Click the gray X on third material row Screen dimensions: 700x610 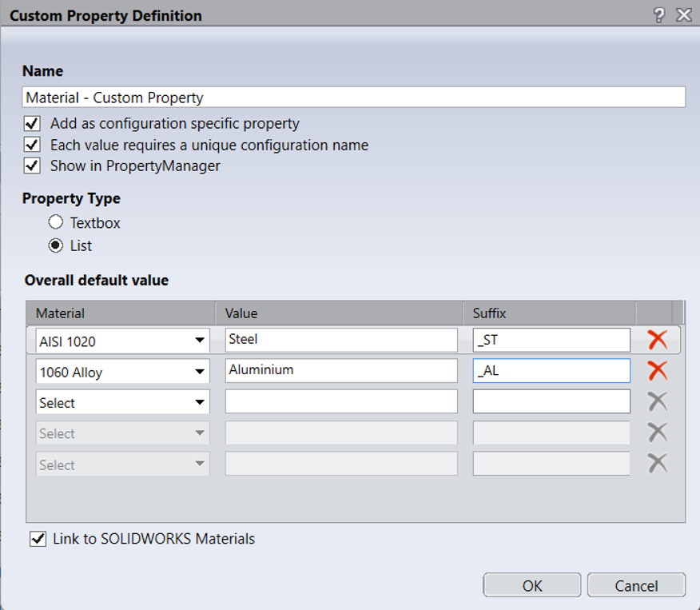click(657, 401)
